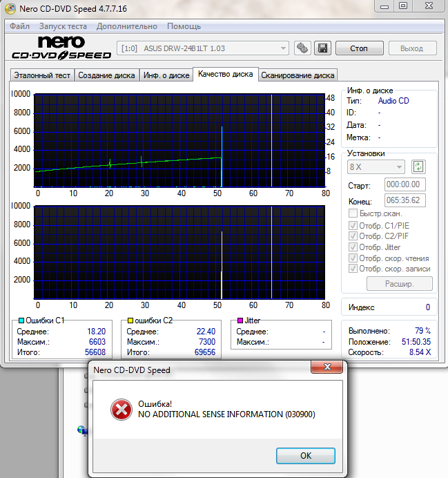The height and width of the screenshot is (478, 448).
Task: Open the Файл menu
Action: coord(19,26)
